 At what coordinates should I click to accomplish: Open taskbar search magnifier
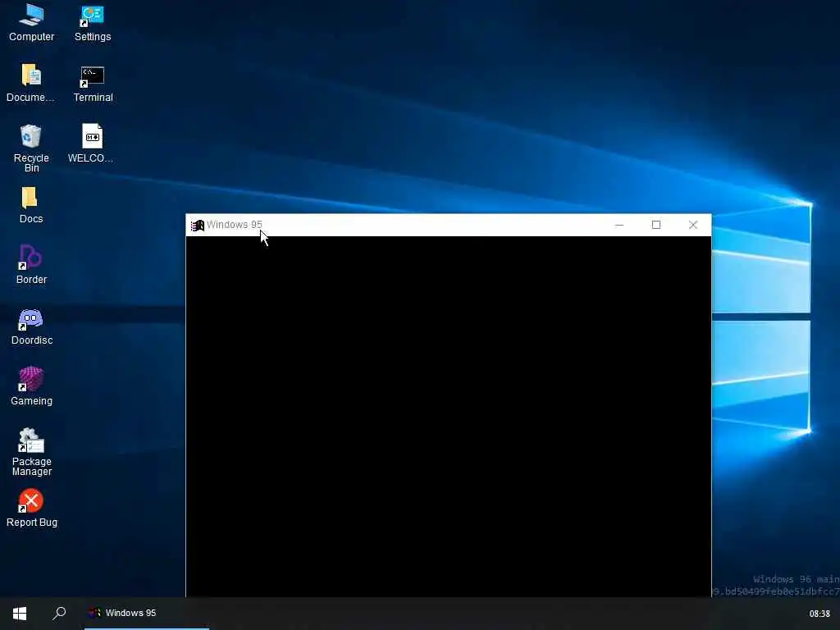(59, 613)
